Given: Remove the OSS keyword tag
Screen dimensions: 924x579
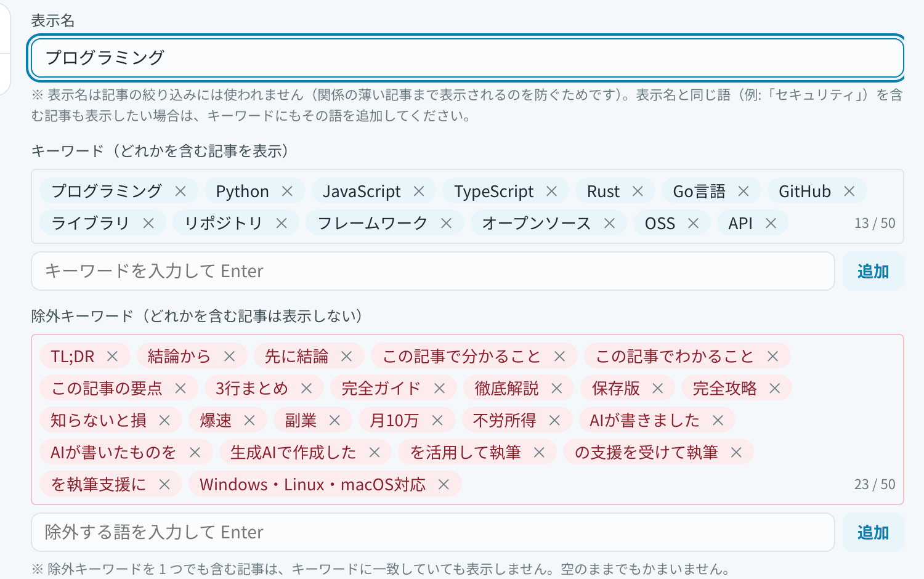Looking at the screenshot, I should click(x=694, y=223).
